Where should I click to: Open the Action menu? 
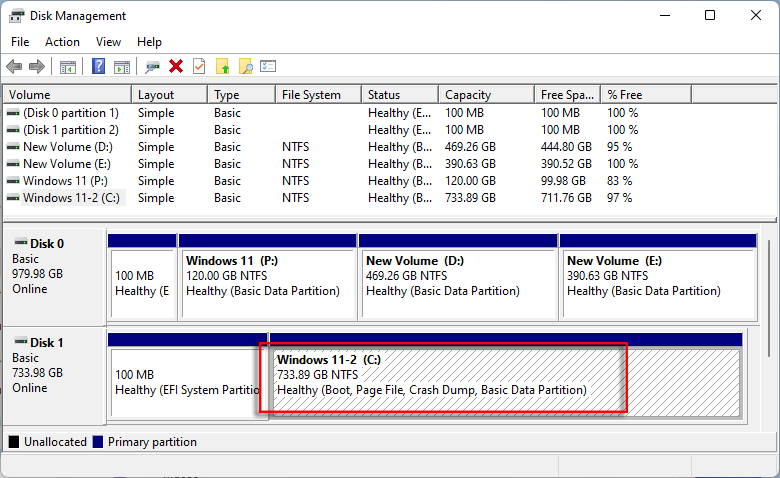(62, 42)
